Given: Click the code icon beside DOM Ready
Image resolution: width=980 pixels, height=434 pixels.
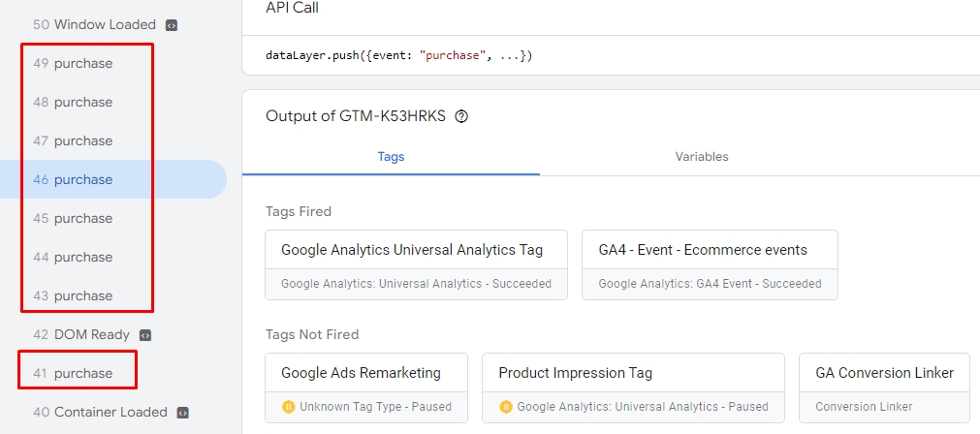Looking at the screenshot, I should click(x=145, y=335).
